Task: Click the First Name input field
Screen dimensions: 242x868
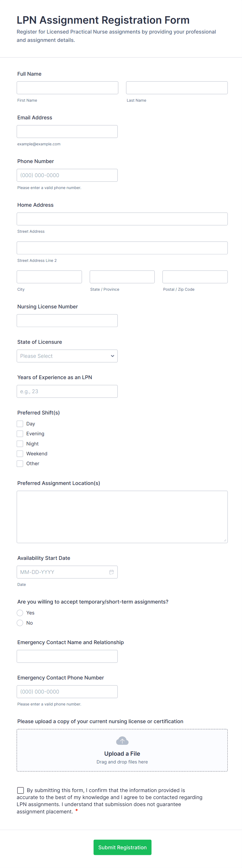Action: click(67, 88)
